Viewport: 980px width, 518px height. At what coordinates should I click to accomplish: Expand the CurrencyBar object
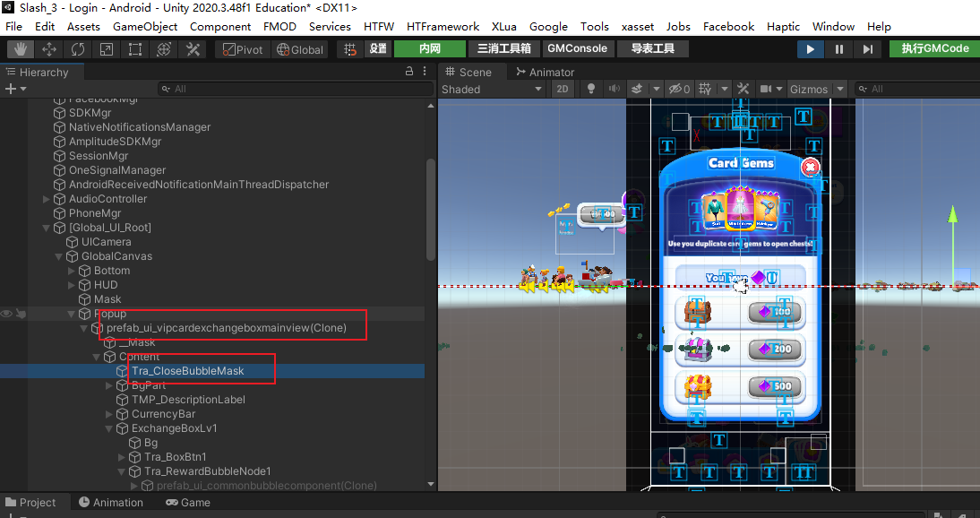pyautogui.click(x=108, y=414)
